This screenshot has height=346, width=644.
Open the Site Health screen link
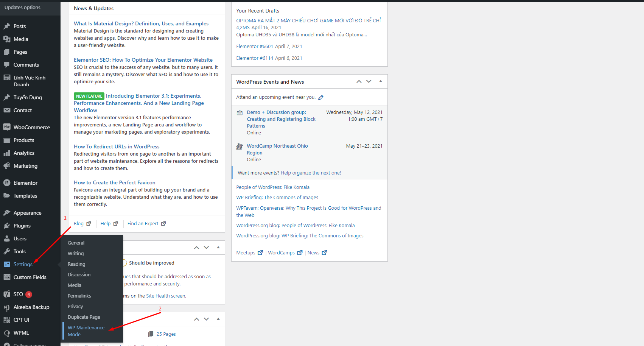tap(166, 296)
